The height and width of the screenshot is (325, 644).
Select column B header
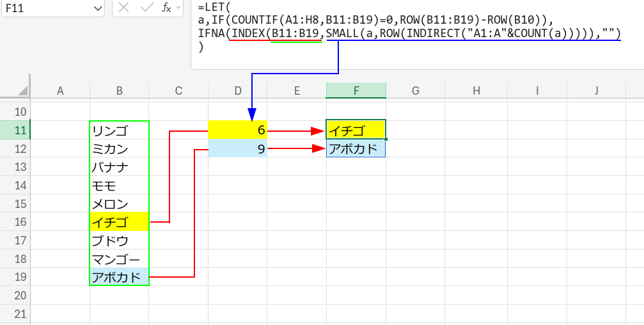[x=119, y=90]
